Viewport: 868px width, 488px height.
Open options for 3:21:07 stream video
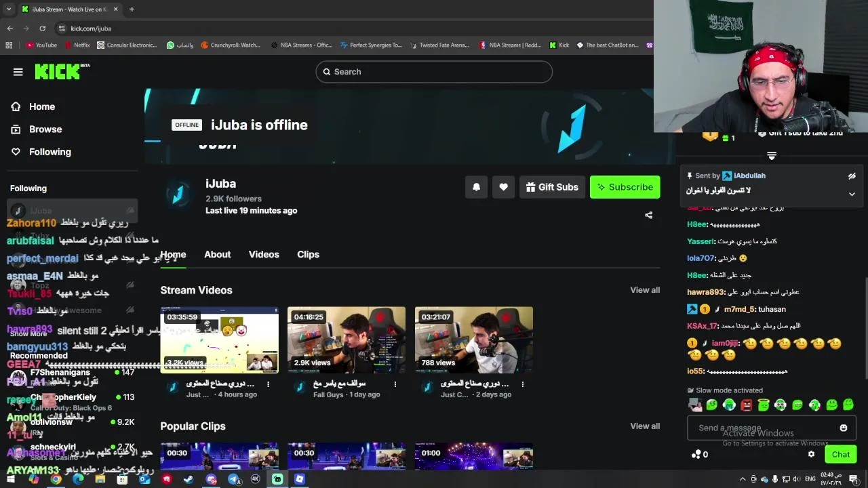click(x=523, y=384)
